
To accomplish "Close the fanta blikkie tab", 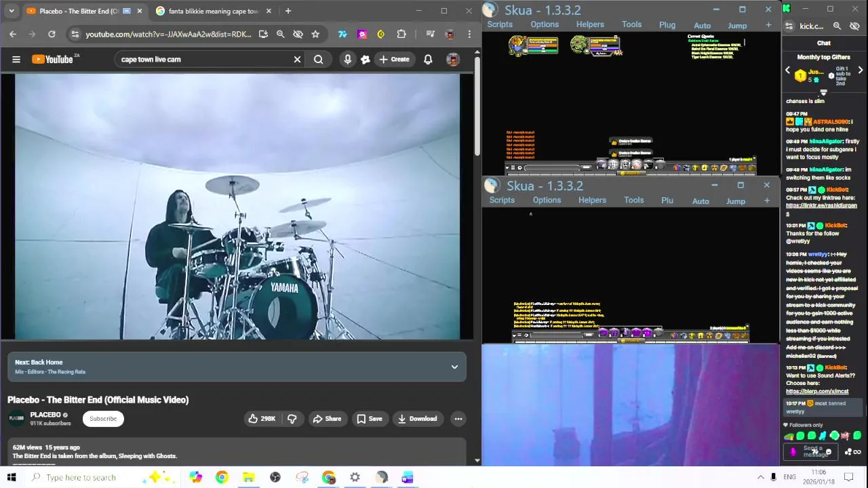I will coord(269,11).
